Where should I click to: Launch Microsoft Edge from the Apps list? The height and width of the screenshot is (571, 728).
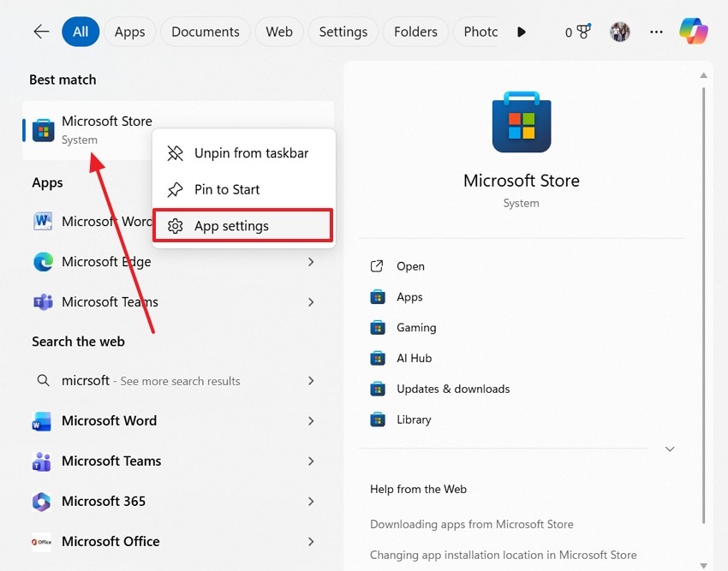(107, 261)
